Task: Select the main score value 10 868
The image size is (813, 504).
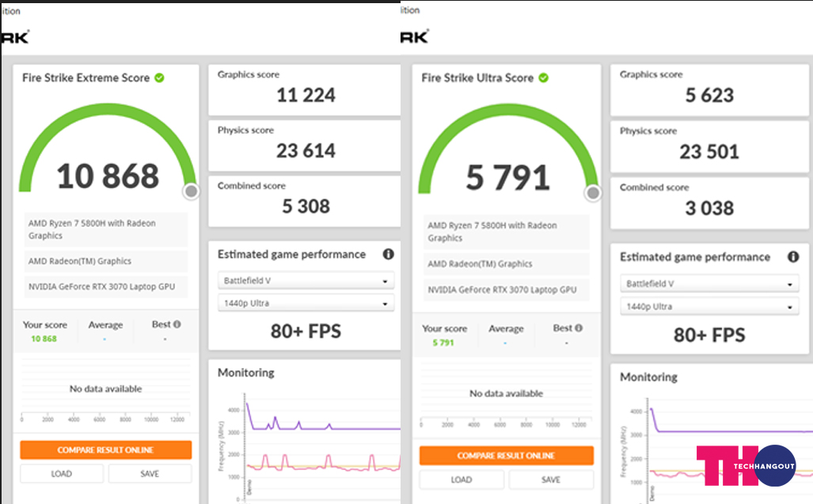Action: (x=108, y=176)
